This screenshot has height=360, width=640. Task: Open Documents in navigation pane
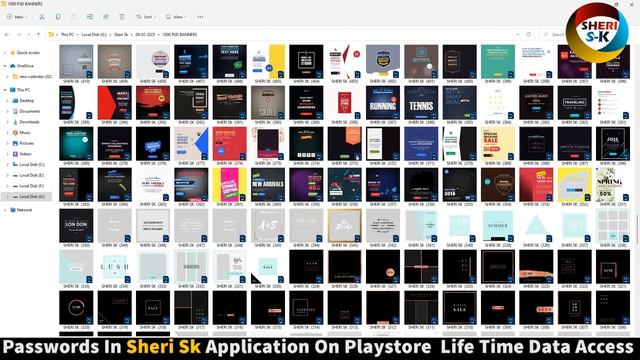click(x=29, y=111)
